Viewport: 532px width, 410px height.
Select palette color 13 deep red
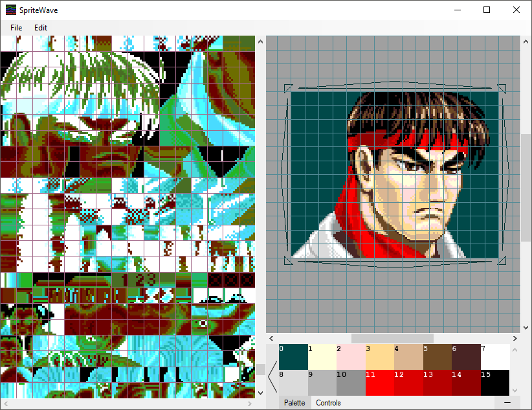click(438, 383)
